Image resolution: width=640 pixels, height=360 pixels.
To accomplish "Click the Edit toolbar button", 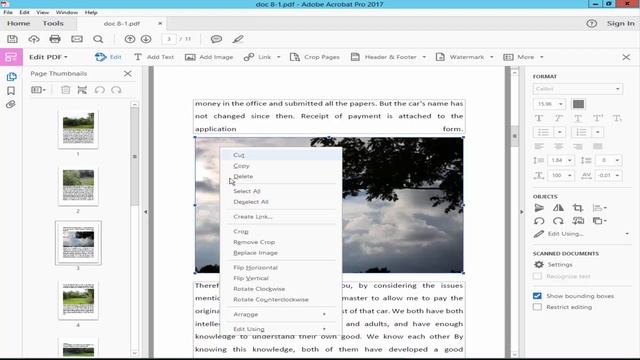I will (x=108, y=57).
